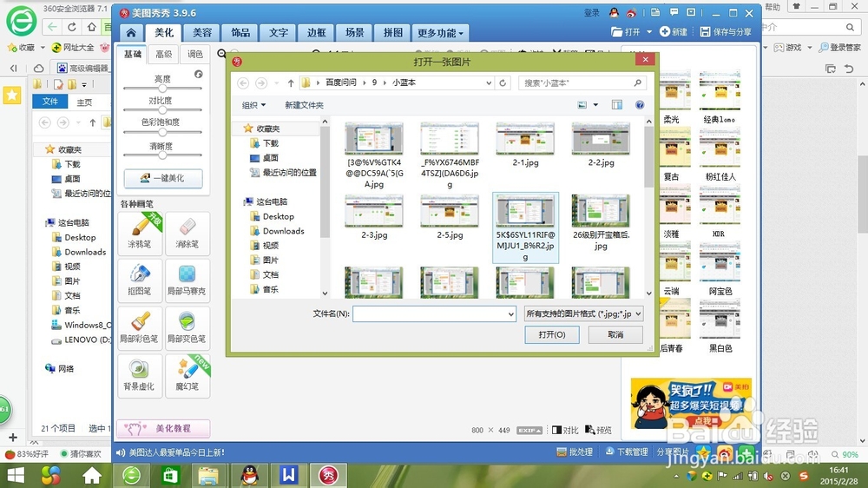Screen dimensions: 868x488
Task: Open the 打开 dropdown arrow in Meitu toolbar
Action: [648, 32]
